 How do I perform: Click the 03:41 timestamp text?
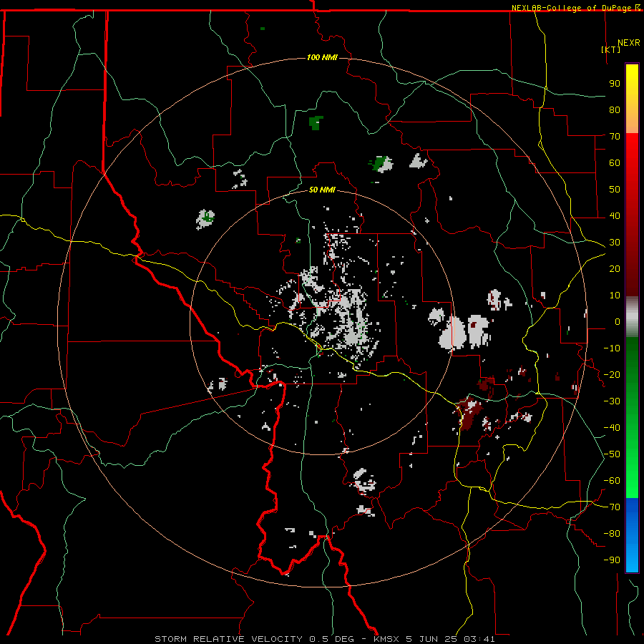(x=479, y=639)
